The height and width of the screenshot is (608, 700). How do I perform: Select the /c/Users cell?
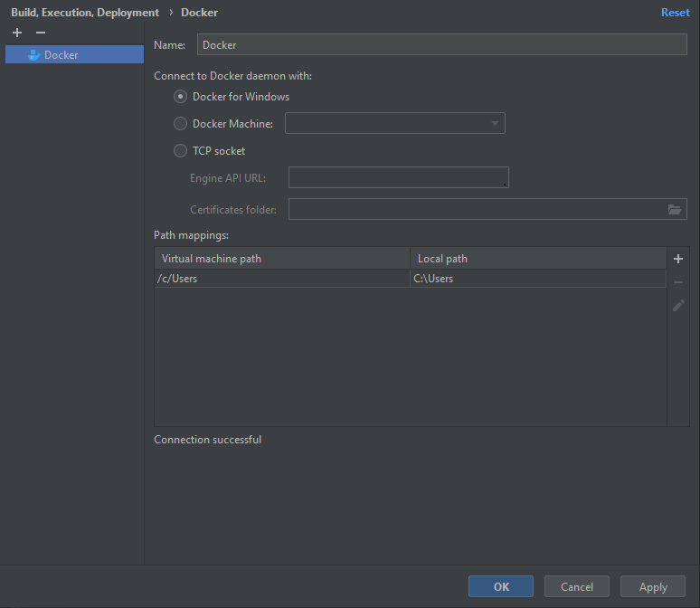point(282,279)
